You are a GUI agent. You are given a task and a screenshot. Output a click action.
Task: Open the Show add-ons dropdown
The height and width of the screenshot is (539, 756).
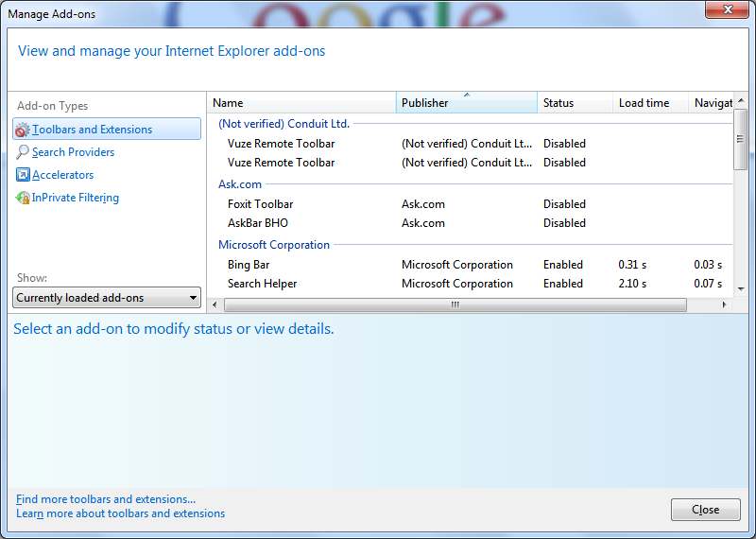click(x=107, y=298)
